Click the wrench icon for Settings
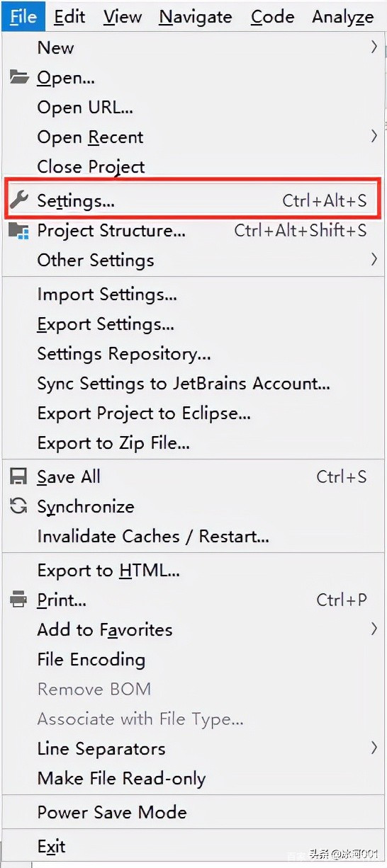 click(x=19, y=200)
